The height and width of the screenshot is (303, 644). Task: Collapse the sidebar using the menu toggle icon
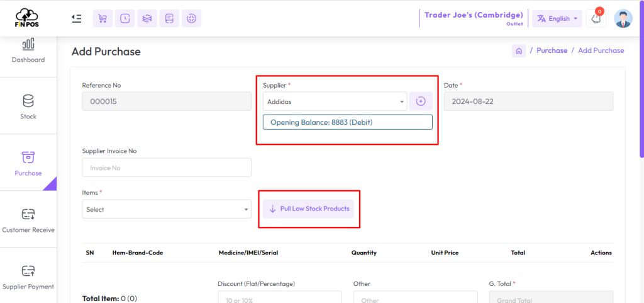76,18
